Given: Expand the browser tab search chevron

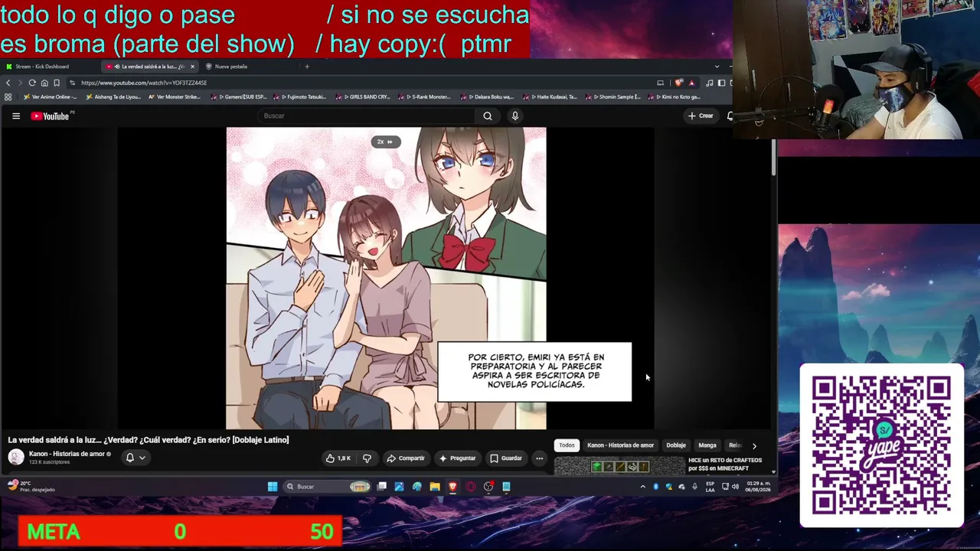Looking at the screenshot, I should pyautogui.click(x=717, y=67).
